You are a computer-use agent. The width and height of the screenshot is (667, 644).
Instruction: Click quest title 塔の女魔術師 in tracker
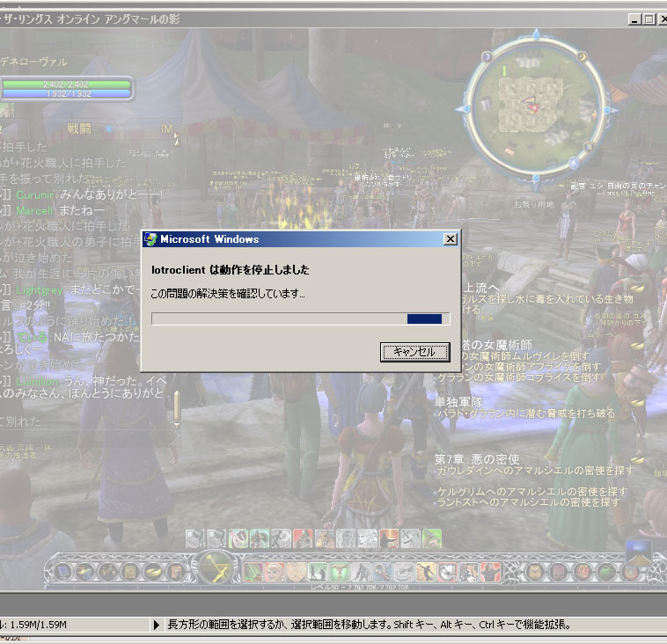[496, 345]
